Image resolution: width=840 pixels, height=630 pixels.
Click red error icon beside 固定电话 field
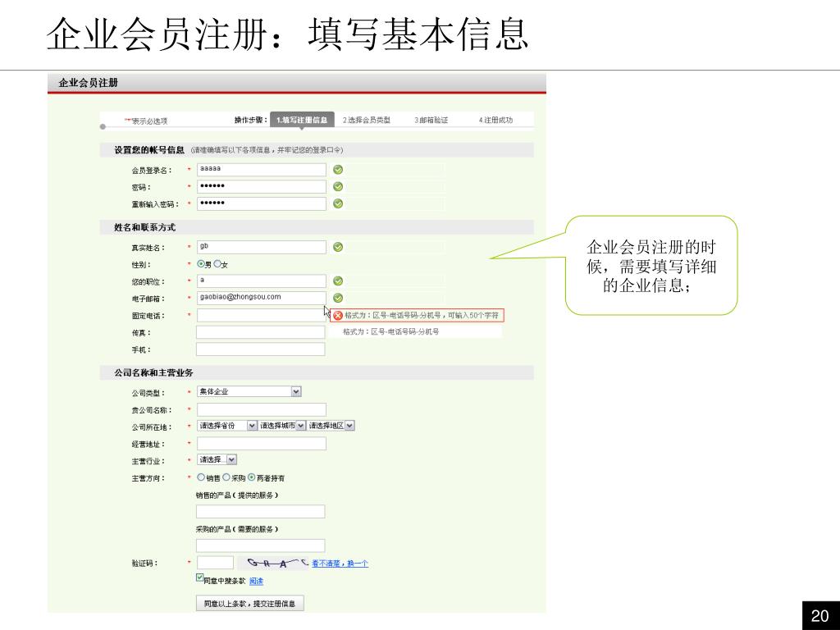point(338,316)
